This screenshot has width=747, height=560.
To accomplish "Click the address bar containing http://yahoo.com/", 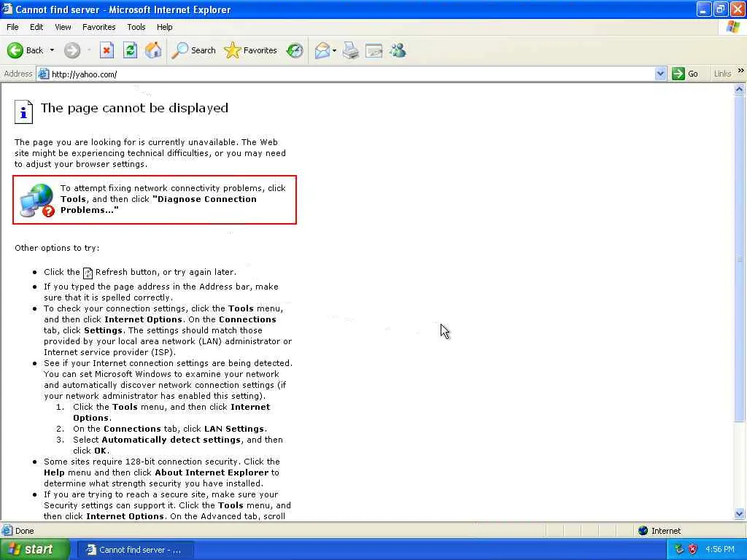I will pos(352,74).
